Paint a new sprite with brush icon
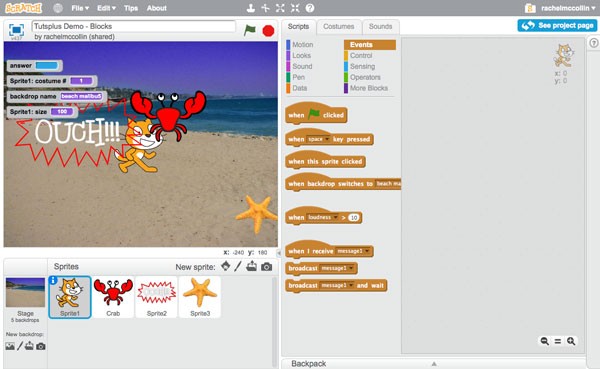 pos(238,266)
